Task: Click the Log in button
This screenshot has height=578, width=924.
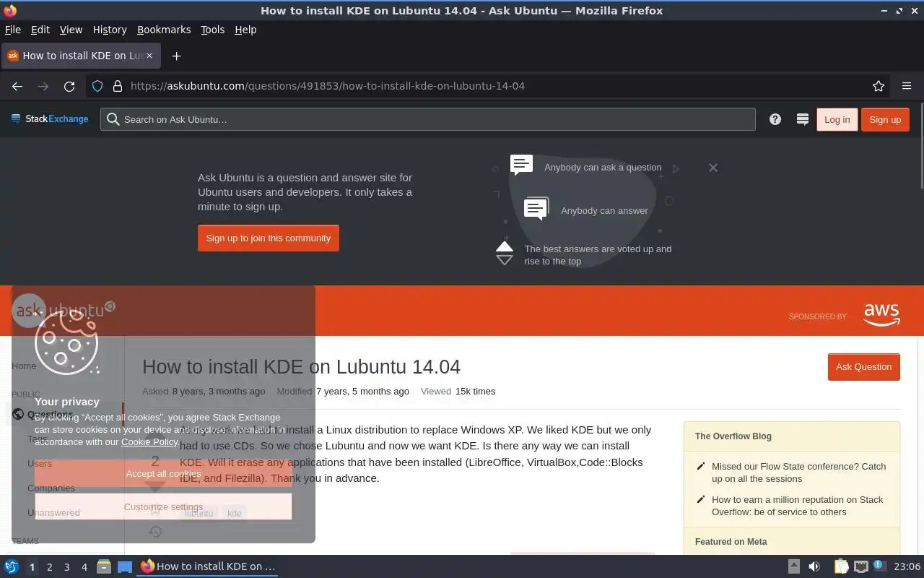Action: point(837,119)
